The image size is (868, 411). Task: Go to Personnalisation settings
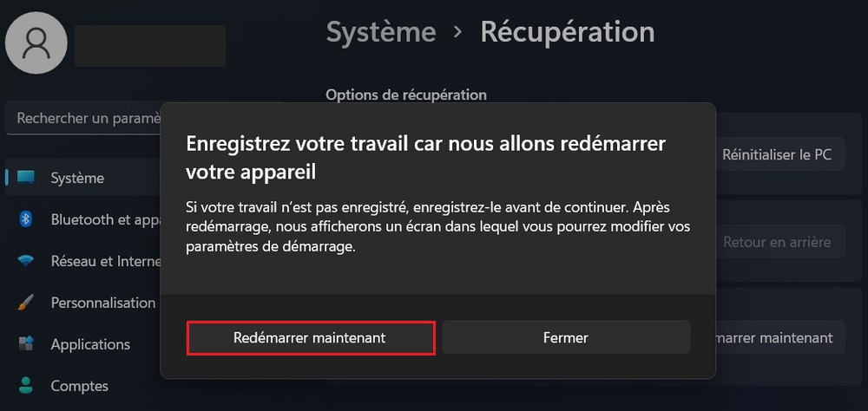(102, 303)
